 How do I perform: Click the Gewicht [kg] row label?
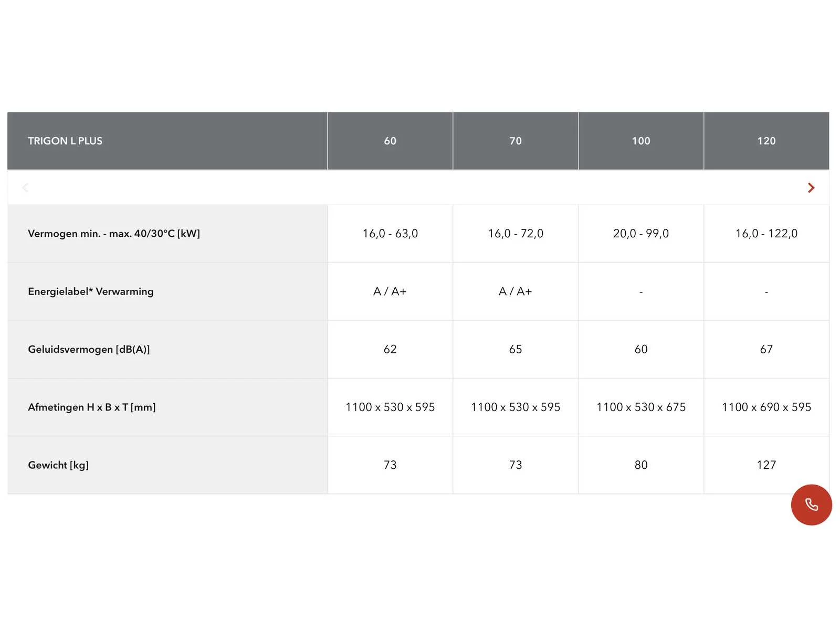click(58, 465)
